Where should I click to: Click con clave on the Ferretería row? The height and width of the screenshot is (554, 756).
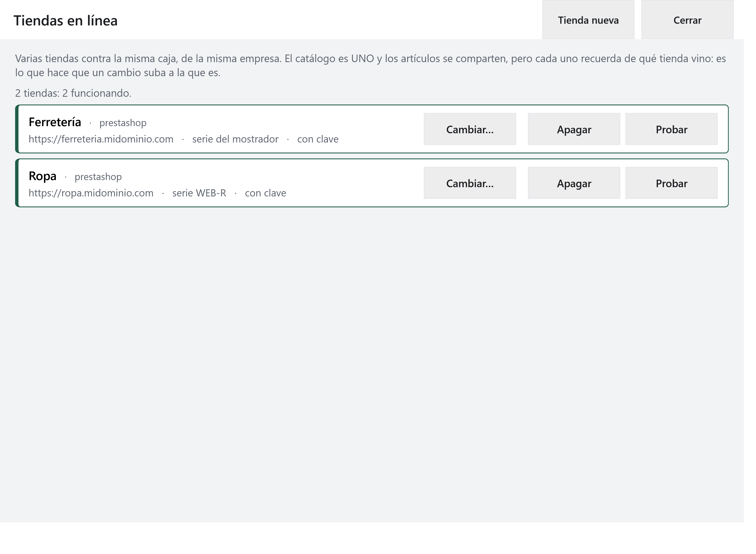click(318, 139)
